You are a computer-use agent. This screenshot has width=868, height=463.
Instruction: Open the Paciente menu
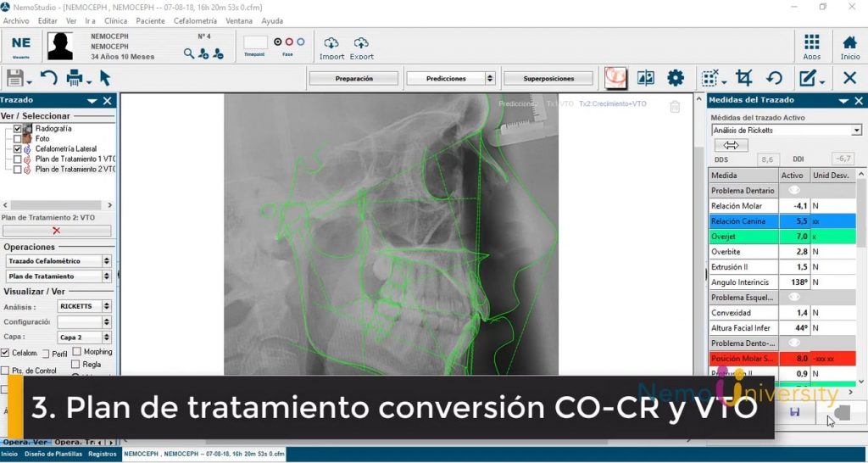pos(150,21)
